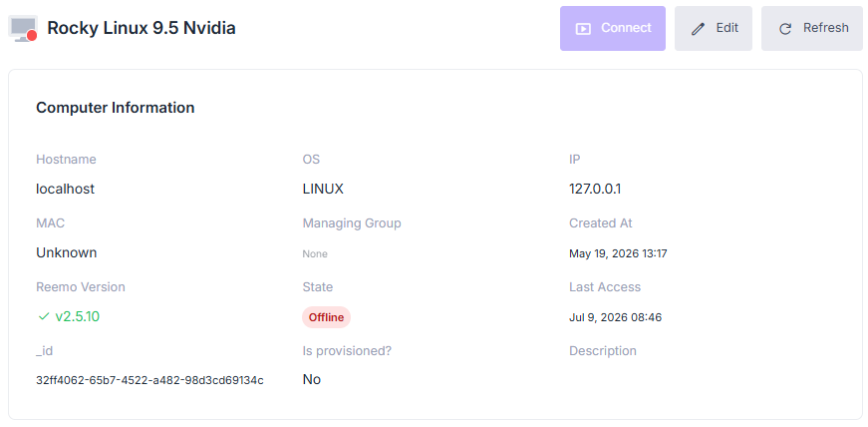
Task: Select the MAC value Unknown
Action: point(67,252)
